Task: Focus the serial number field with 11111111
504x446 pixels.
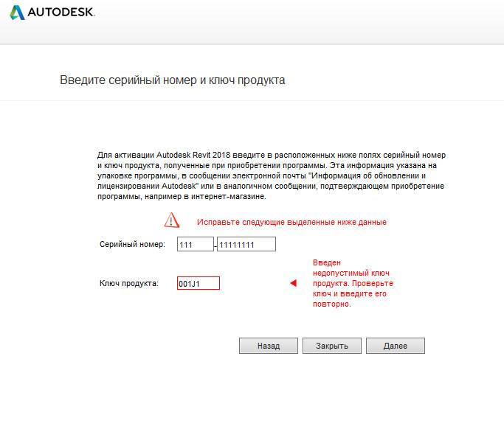Action: coord(246,244)
